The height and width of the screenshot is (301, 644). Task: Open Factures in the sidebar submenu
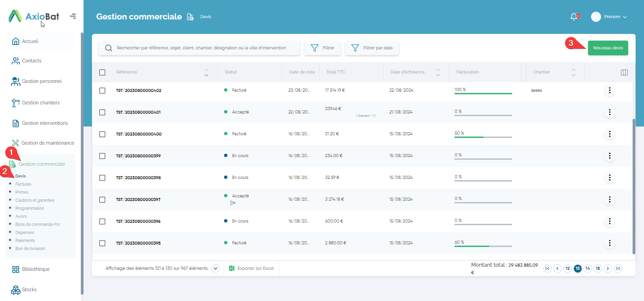point(23,184)
